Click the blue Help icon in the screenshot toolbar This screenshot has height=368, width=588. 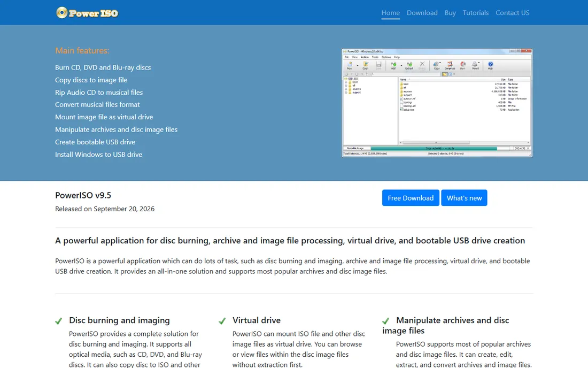tap(491, 65)
